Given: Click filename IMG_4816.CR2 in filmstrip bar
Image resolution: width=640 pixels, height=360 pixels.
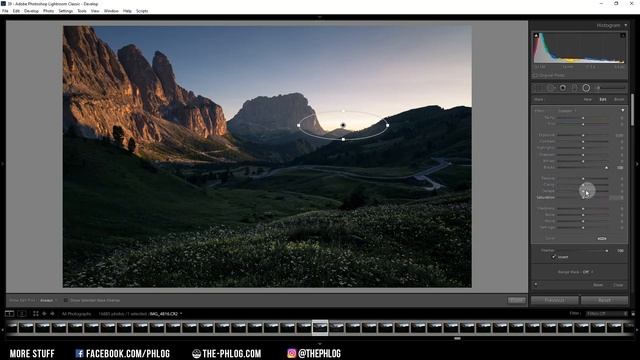Looking at the screenshot, I should [164, 314].
